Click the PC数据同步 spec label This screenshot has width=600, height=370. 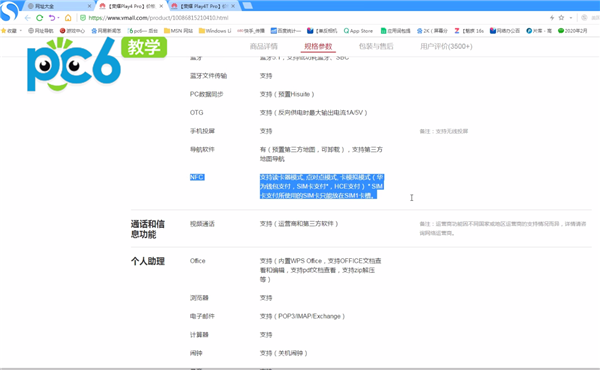click(x=206, y=94)
